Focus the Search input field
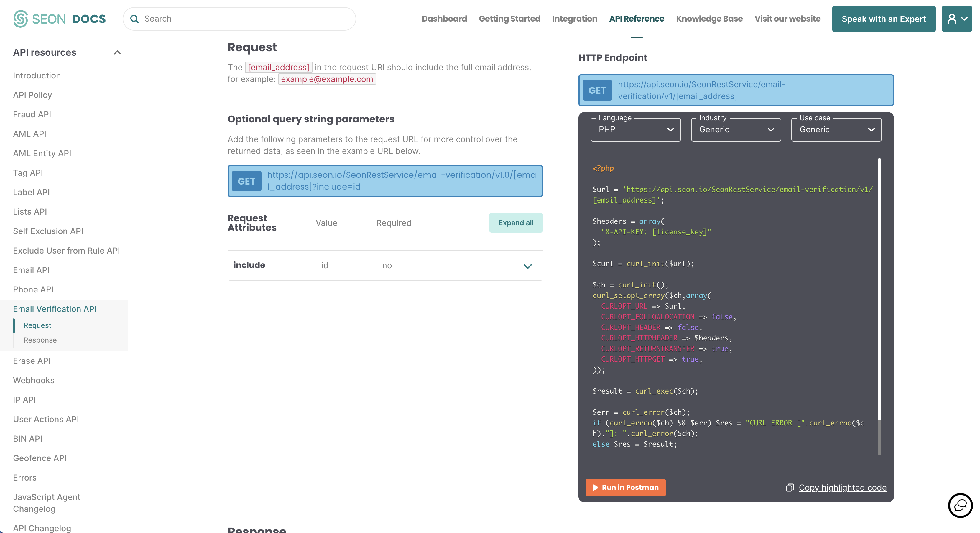 pos(239,19)
